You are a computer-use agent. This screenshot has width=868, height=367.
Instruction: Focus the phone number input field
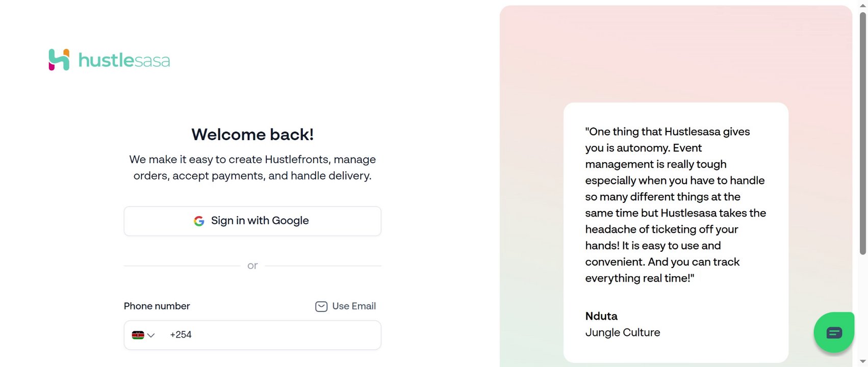280,335
